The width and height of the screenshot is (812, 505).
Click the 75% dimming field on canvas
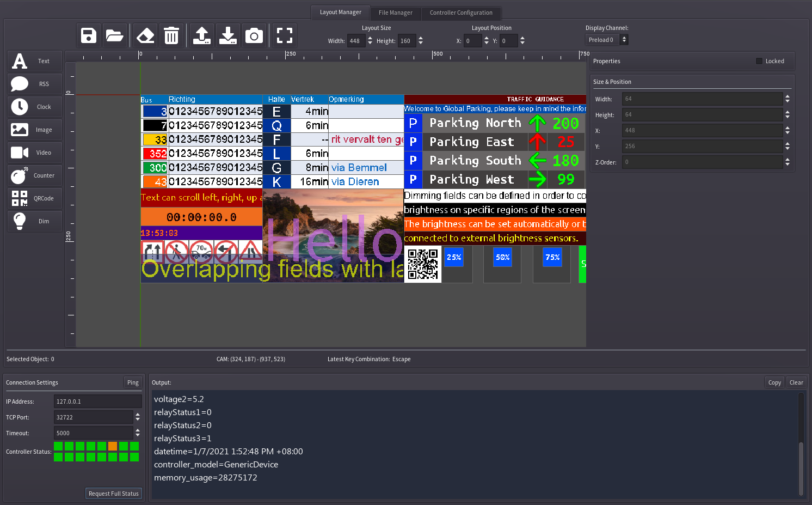click(552, 257)
